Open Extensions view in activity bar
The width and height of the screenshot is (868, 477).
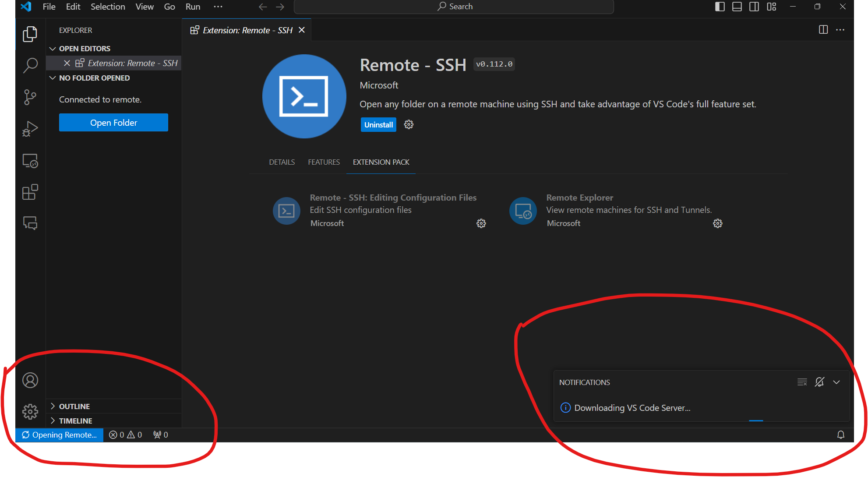(30, 192)
